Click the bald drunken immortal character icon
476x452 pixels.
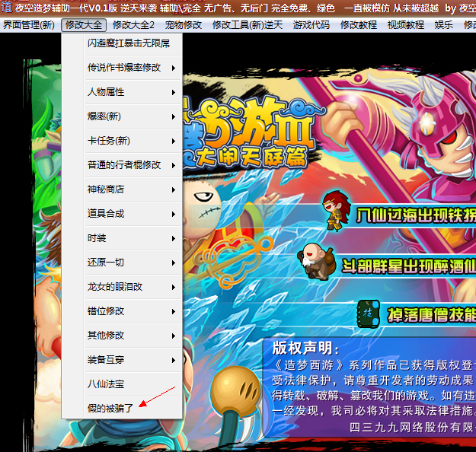click(x=316, y=261)
